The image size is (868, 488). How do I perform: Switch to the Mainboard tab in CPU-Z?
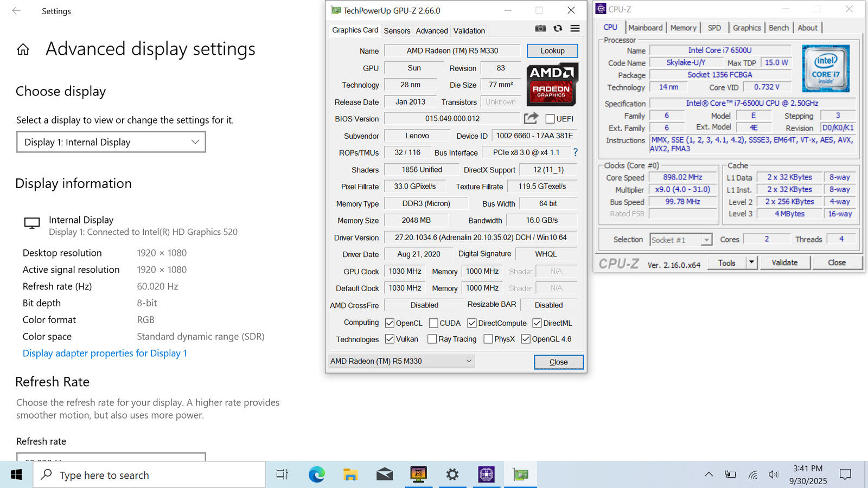(x=645, y=28)
